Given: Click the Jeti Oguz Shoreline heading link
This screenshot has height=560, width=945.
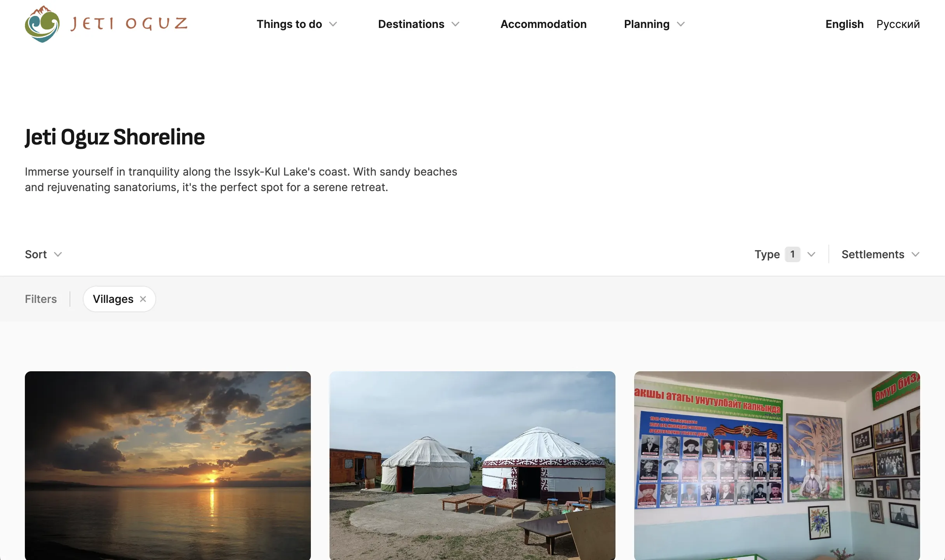Looking at the screenshot, I should tap(115, 136).
